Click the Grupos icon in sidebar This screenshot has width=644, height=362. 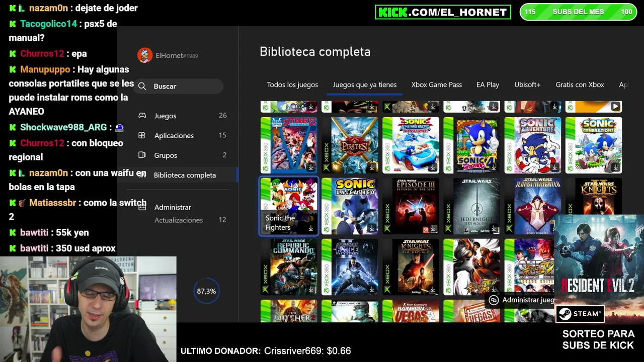(142, 155)
